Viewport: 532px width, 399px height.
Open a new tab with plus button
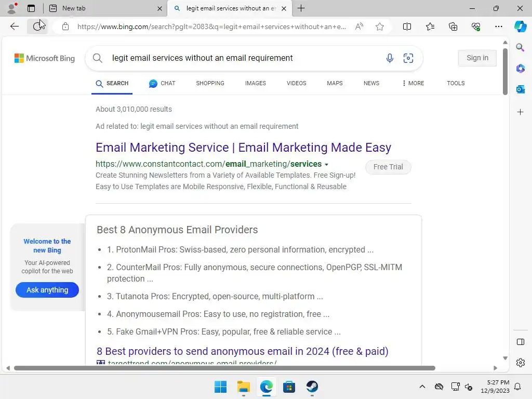click(x=301, y=8)
